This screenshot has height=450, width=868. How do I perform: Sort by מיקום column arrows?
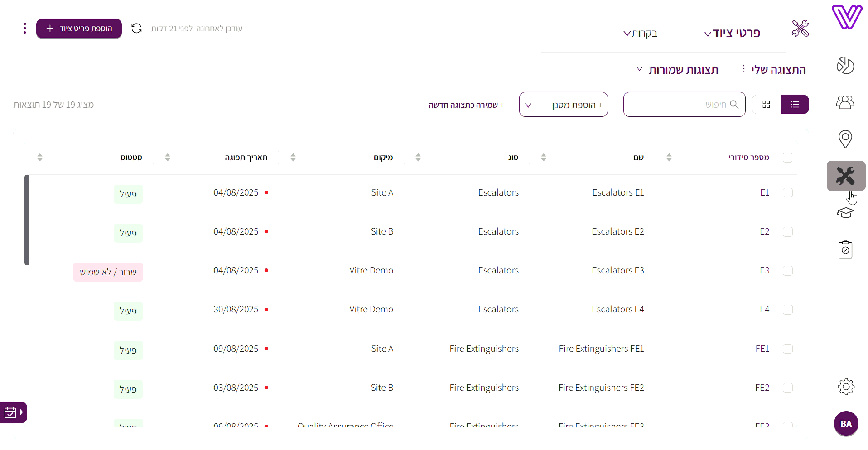click(x=293, y=158)
